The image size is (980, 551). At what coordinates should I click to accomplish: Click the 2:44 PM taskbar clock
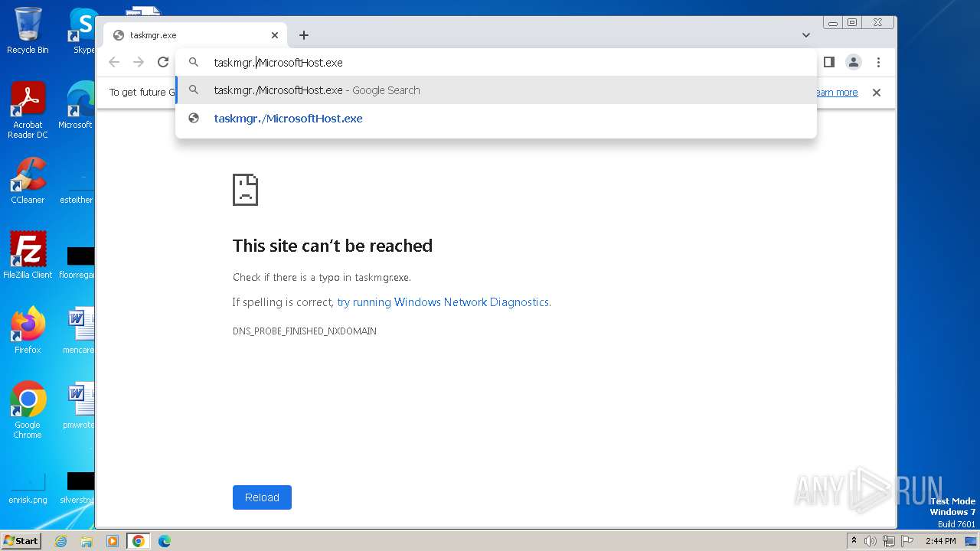(940, 541)
